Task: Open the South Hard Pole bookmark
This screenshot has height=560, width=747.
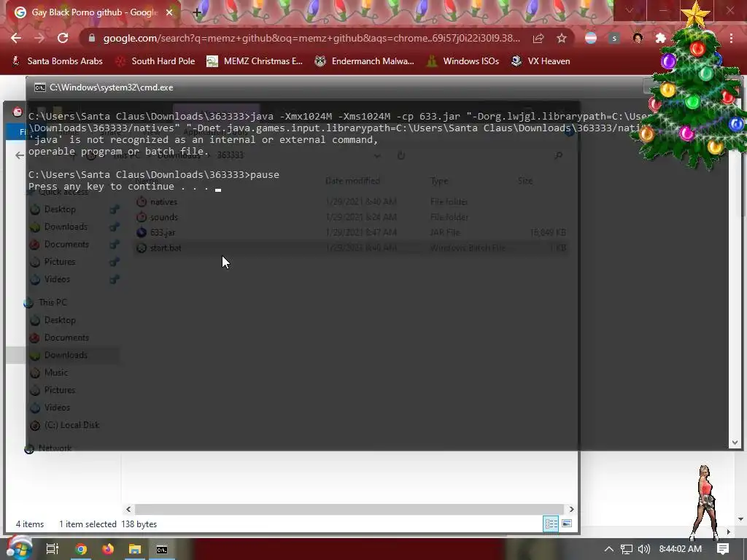Action: [156, 61]
